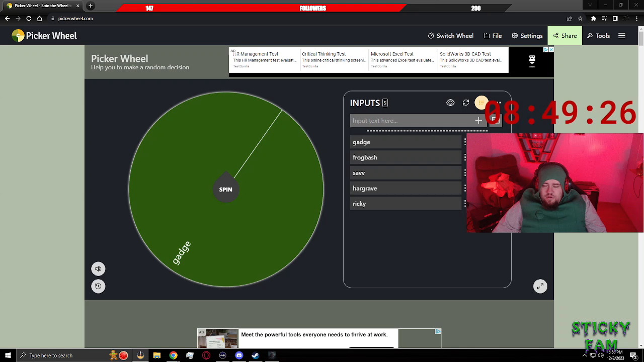Expand the wheel to fullscreen
This screenshot has width=644, height=362.
(540, 286)
